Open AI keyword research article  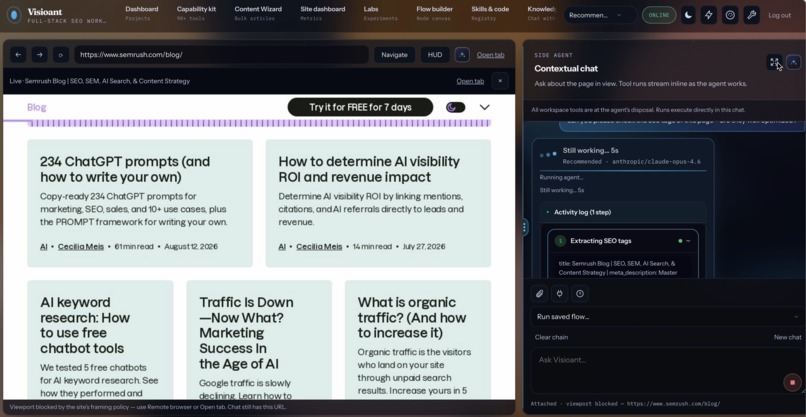coord(85,325)
